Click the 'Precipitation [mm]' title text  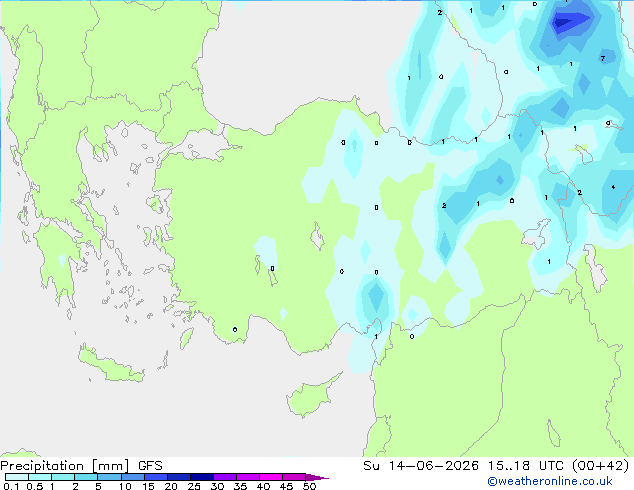click(64, 466)
